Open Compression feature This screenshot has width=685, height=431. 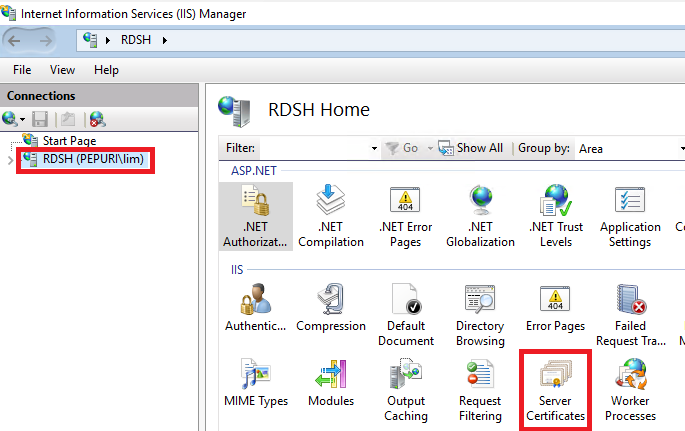point(331,308)
